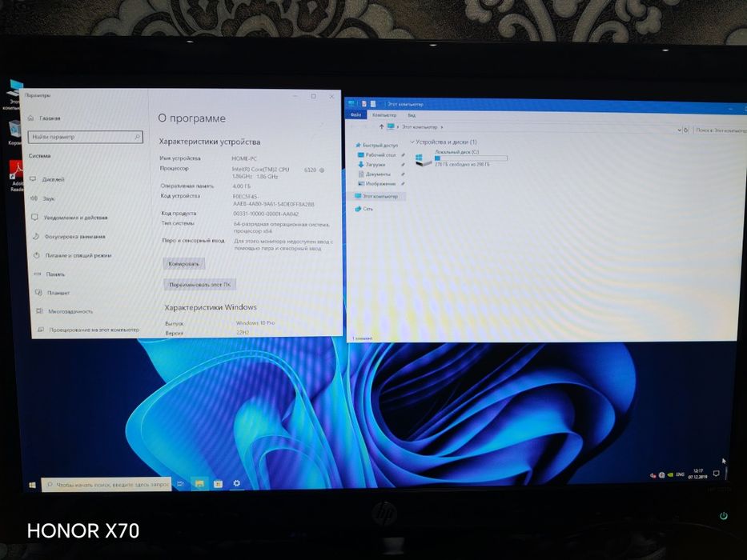Screen dimensions: 747x560
Task: Click the breadcrumb chevron after Этот компьютер
Action: pos(442,127)
